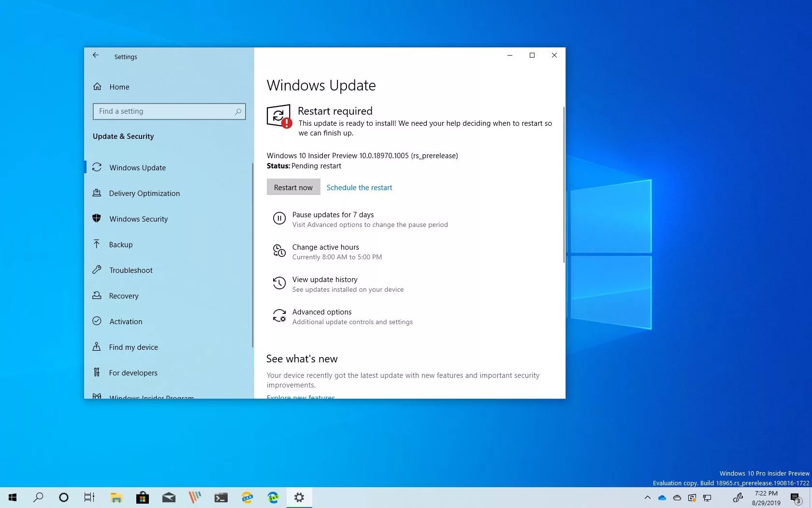Click the Windows Update restart tray icon
This screenshot has width=812, height=508.
(x=692, y=497)
